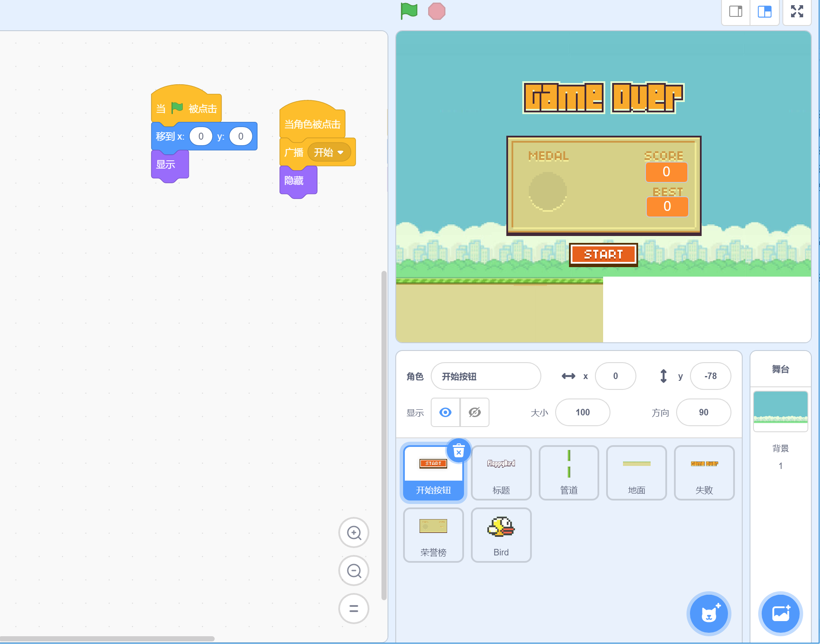Enter full screen stage mode
The width and height of the screenshot is (820, 644).
click(x=797, y=12)
